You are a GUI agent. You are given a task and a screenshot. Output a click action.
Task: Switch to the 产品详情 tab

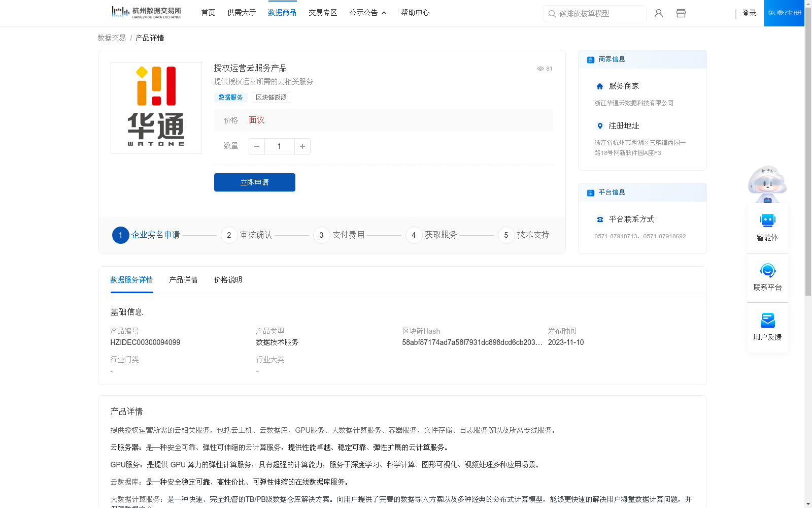184,280
